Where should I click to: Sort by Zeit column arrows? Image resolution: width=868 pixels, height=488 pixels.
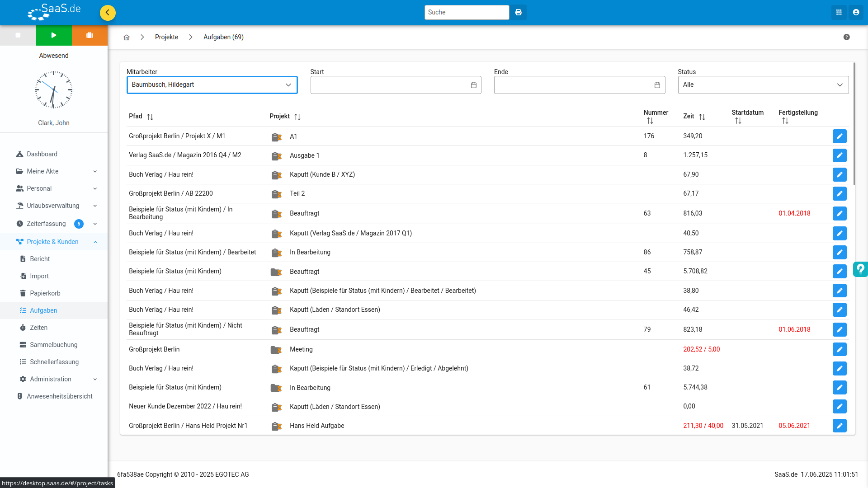click(702, 117)
